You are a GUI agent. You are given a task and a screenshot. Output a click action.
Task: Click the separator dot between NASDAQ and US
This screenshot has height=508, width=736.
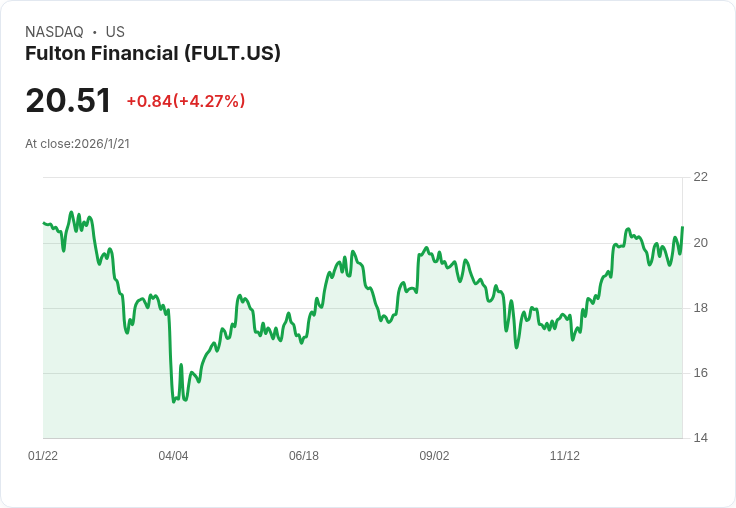tap(94, 32)
